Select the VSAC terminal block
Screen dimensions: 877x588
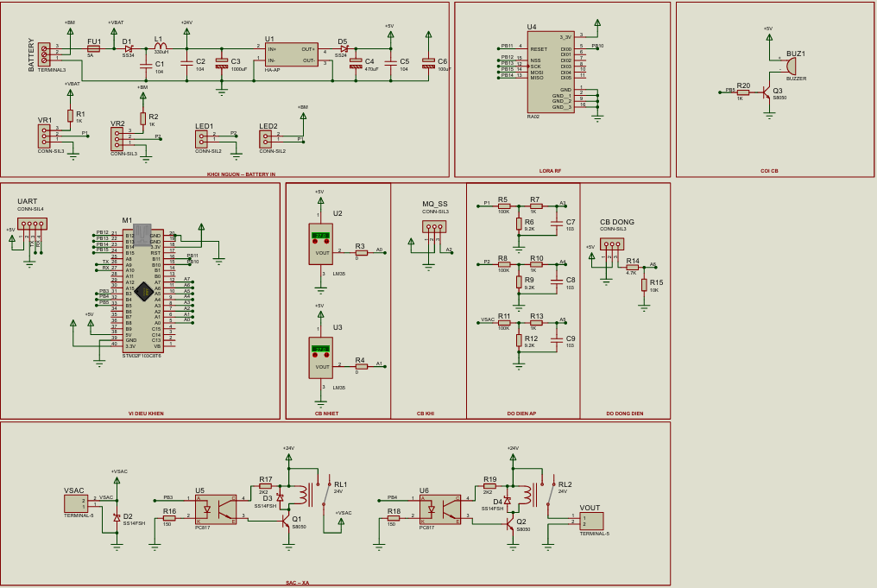[x=76, y=503]
